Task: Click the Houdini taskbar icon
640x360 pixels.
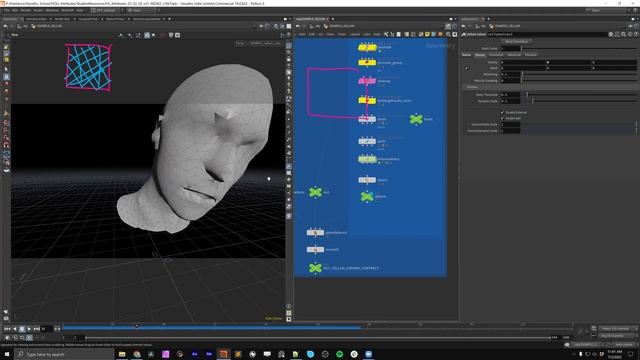Action: coord(223,354)
